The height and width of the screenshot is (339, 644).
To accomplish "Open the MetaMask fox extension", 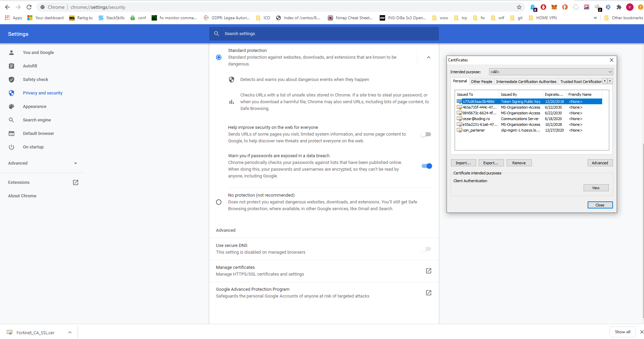I will 554,7.
